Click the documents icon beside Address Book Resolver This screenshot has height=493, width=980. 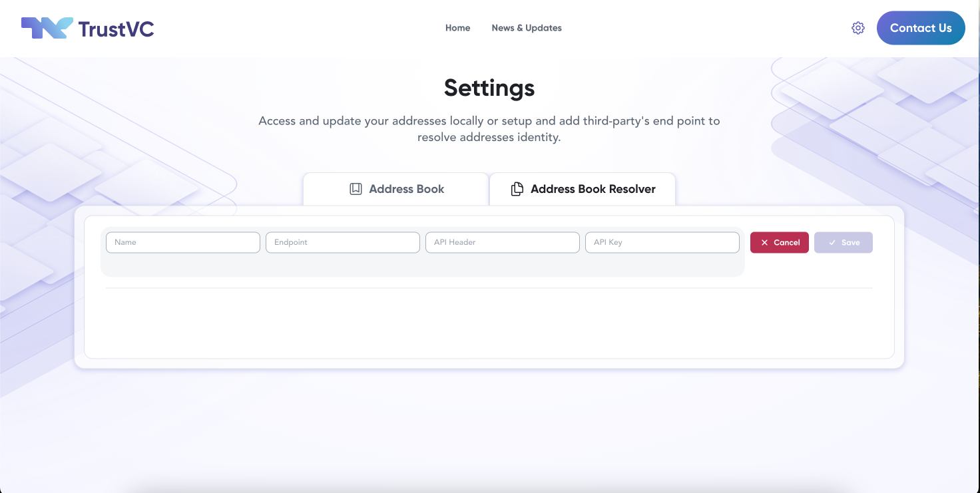tap(517, 189)
